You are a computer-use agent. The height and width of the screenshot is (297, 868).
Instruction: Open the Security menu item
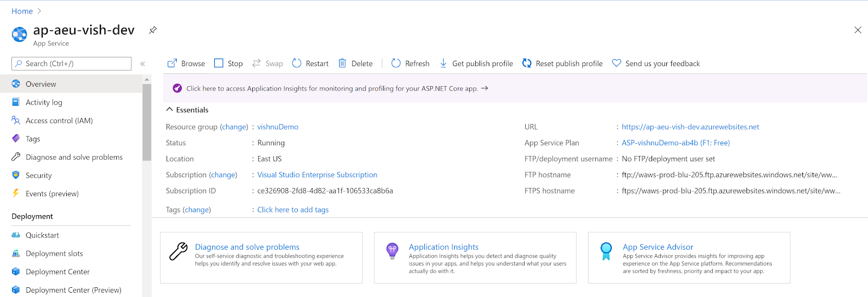click(71, 176)
